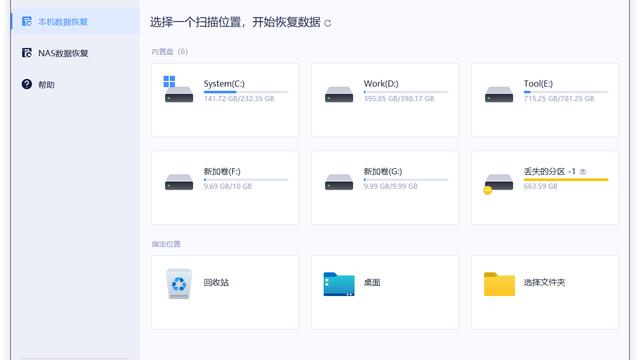Click the 回收站 label

coord(216,282)
